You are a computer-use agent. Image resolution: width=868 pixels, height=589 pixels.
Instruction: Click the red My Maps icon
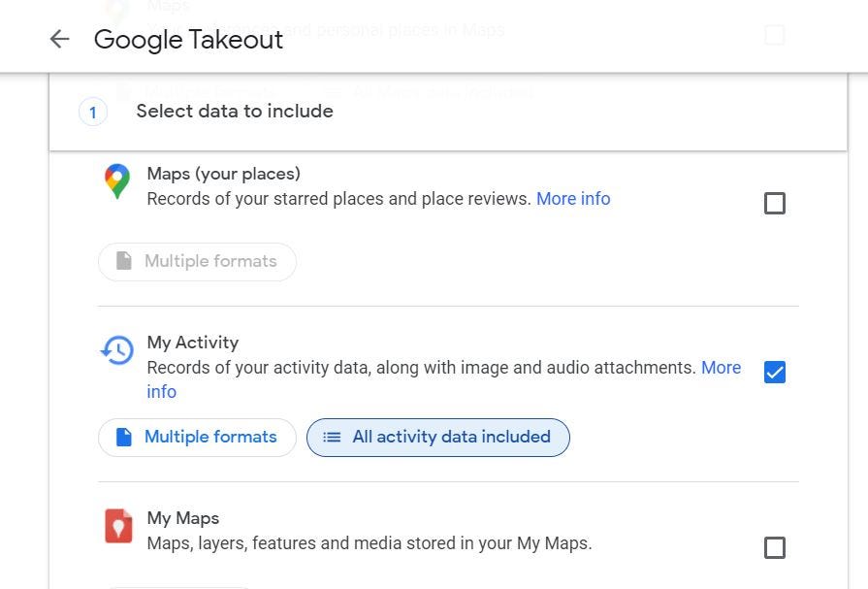118,526
